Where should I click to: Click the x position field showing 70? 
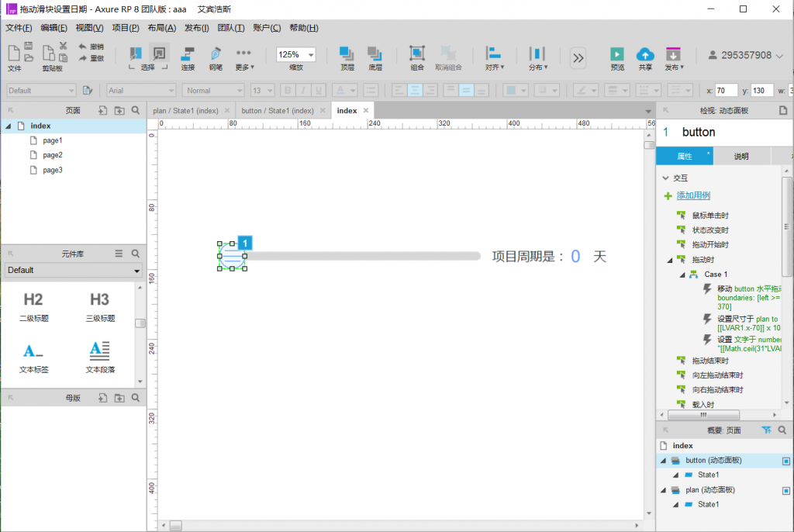[726, 91]
